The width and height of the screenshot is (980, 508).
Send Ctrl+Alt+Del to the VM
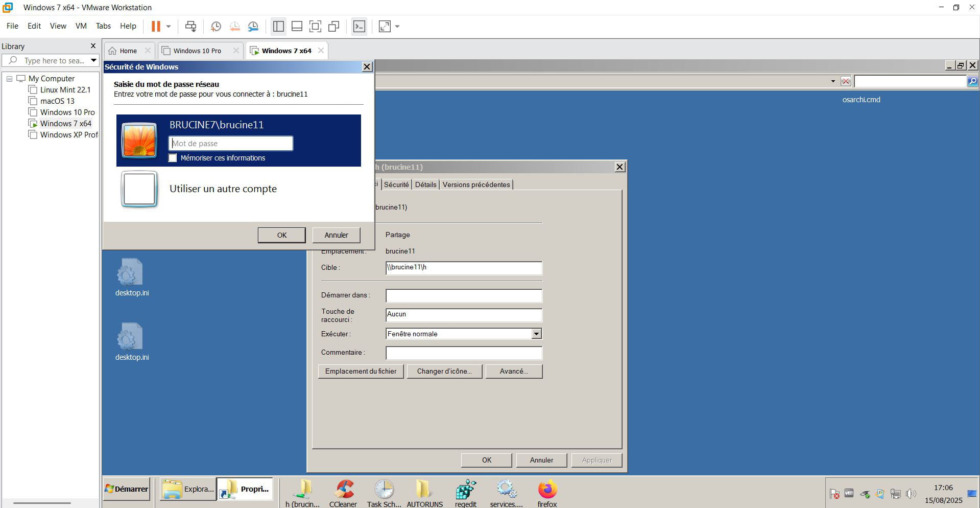click(190, 26)
